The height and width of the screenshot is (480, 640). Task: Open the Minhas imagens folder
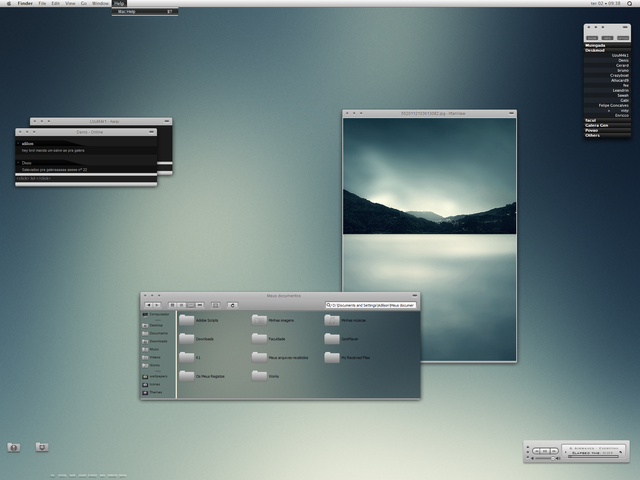pyautogui.click(x=260, y=320)
